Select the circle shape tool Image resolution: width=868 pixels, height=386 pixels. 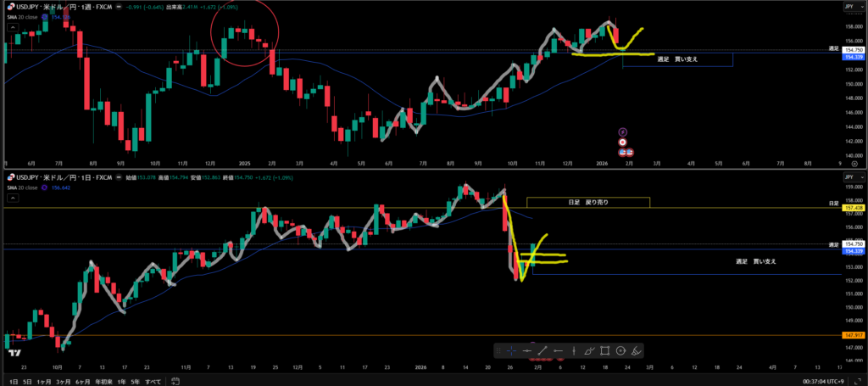coord(620,350)
